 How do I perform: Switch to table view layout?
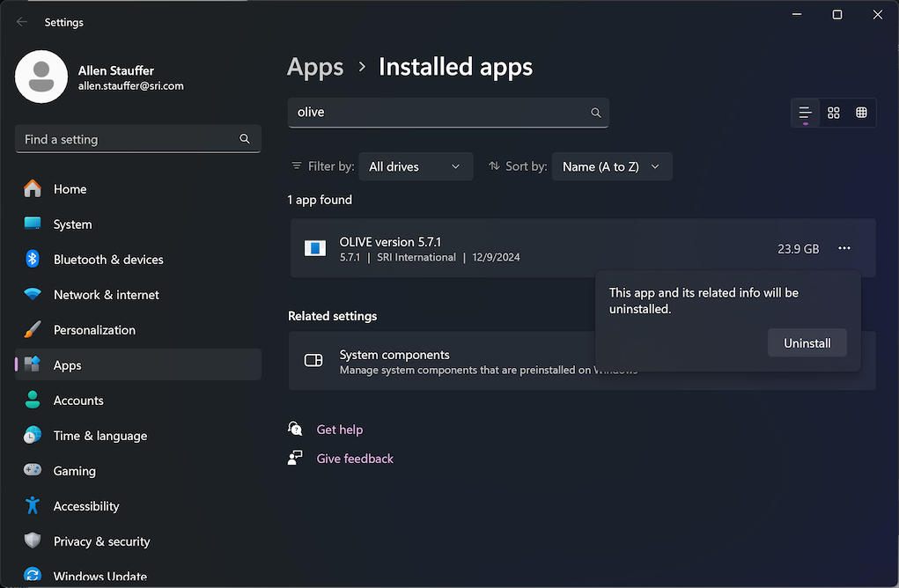[860, 113]
